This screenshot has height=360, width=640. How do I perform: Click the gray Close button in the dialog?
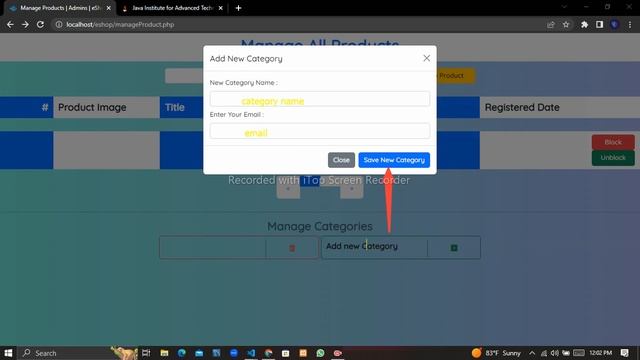[x=341, y=160]
